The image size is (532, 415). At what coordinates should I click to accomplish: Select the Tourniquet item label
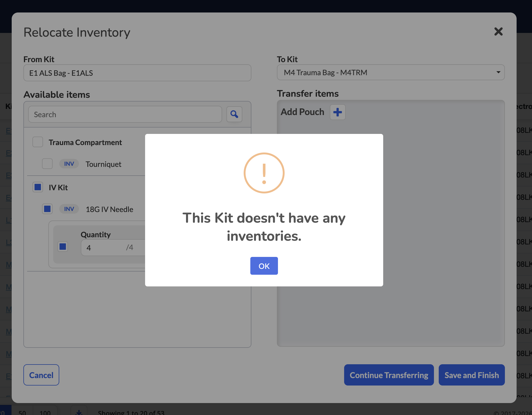click(x=103, y=164)
